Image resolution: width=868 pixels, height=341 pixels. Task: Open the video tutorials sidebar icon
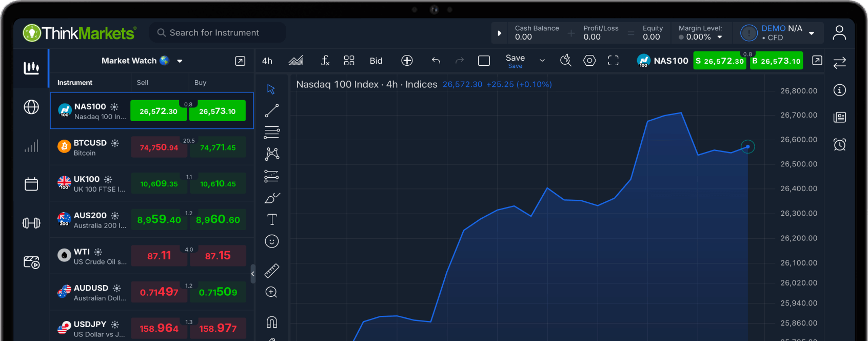click(x=31, y=262)
